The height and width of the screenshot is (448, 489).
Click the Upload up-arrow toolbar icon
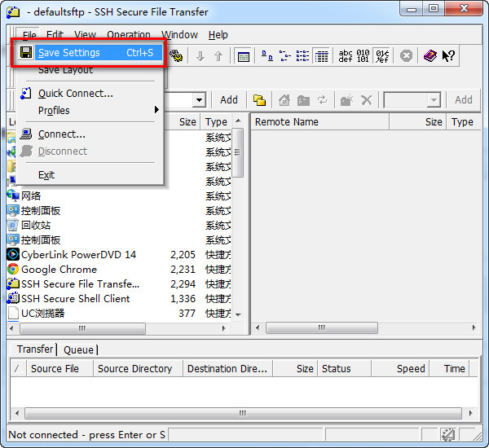[x=218, y=56]
